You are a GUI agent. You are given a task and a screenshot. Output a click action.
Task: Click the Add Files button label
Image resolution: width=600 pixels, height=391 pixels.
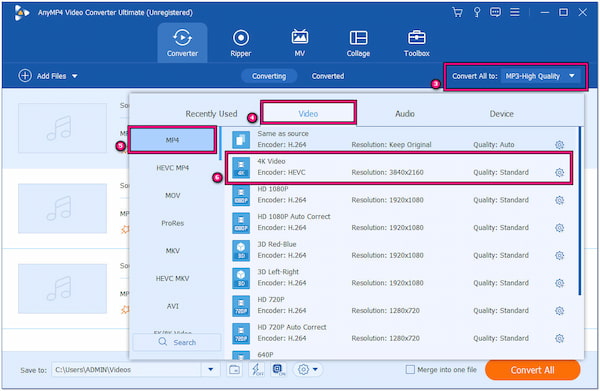click(51, 76)
